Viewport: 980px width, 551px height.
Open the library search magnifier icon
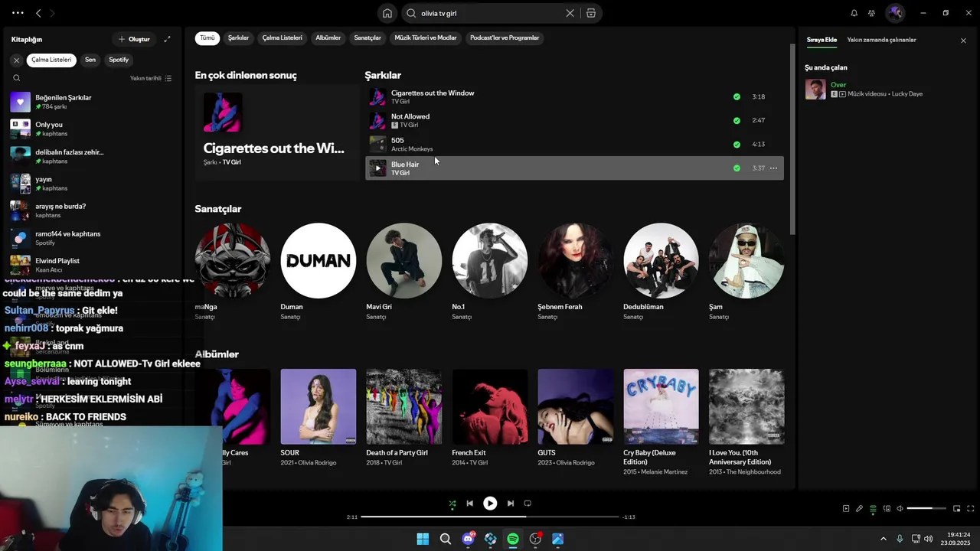(x=16, y=78)
